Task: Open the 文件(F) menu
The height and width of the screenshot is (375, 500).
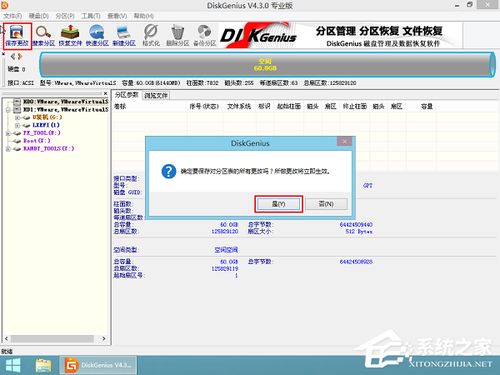Action: tap(13, 16)
